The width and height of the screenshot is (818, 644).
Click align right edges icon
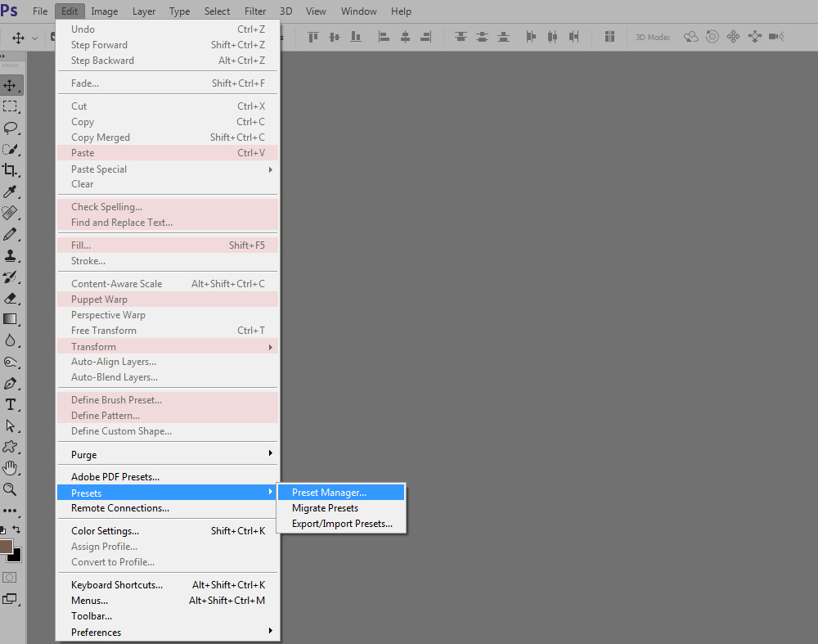[426, 37]
